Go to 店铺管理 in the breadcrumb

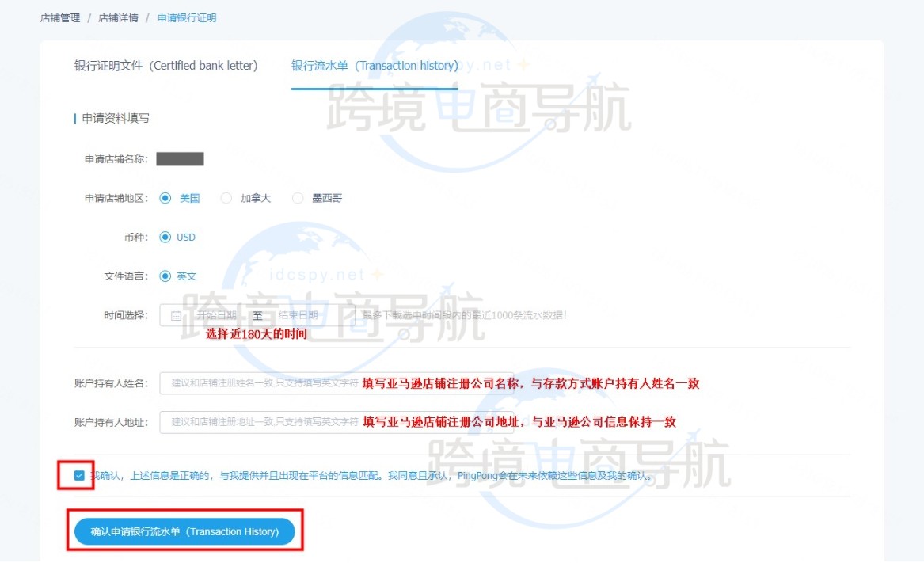coord(60,17)
